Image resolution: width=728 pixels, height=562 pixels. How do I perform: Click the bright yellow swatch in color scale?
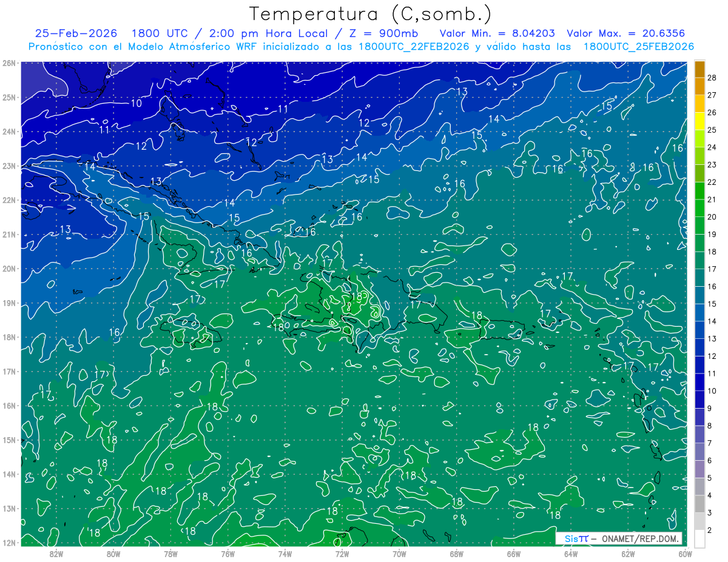[x=699, y=121]
